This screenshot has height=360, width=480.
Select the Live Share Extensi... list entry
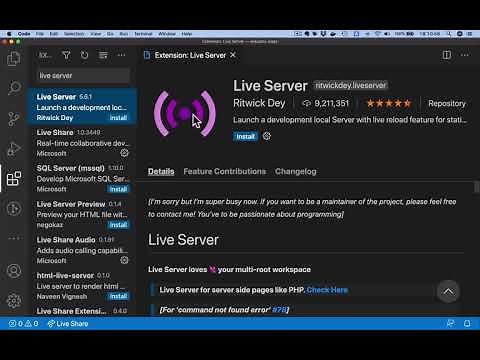pos(82,310)
